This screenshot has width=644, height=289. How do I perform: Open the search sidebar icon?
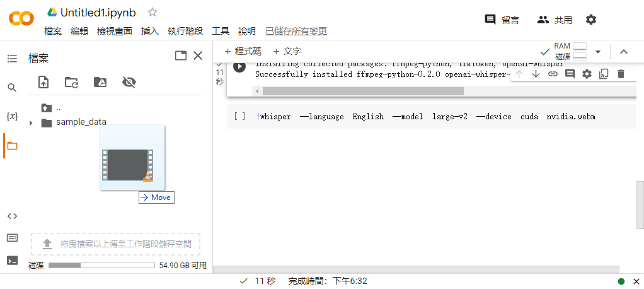click(x=12, y=88)
